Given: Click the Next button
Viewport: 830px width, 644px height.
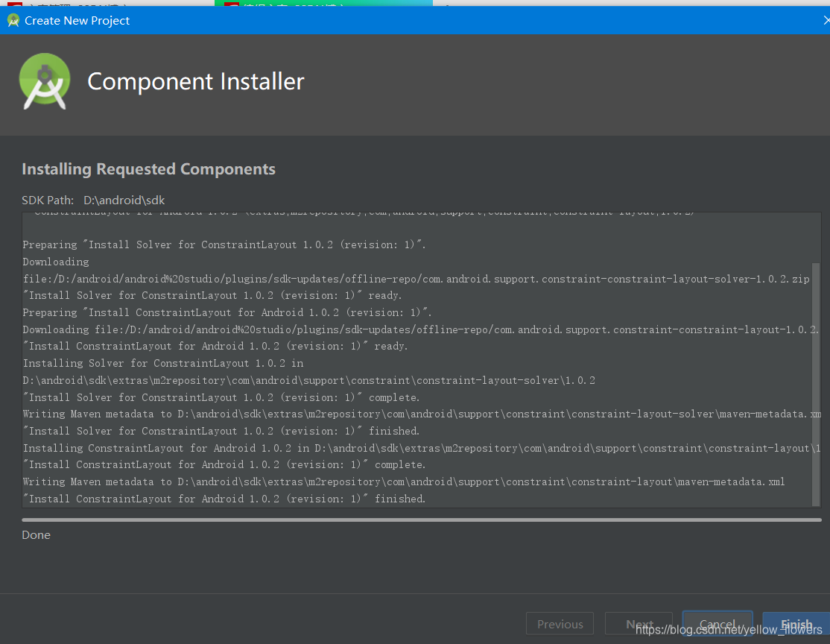Looking at the screenshot, I should click(x=639, y=624).
